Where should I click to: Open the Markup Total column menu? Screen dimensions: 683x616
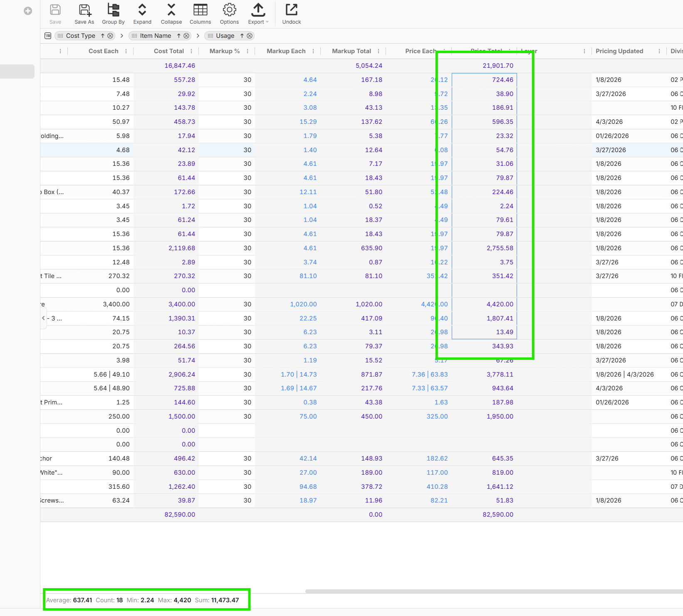379,51
